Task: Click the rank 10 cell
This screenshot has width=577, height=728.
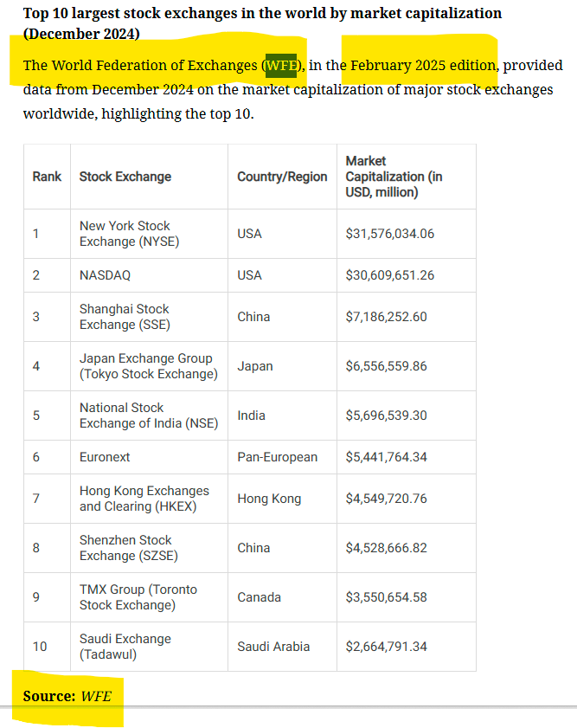Action: pyautogui.click(x=47, y=647)
